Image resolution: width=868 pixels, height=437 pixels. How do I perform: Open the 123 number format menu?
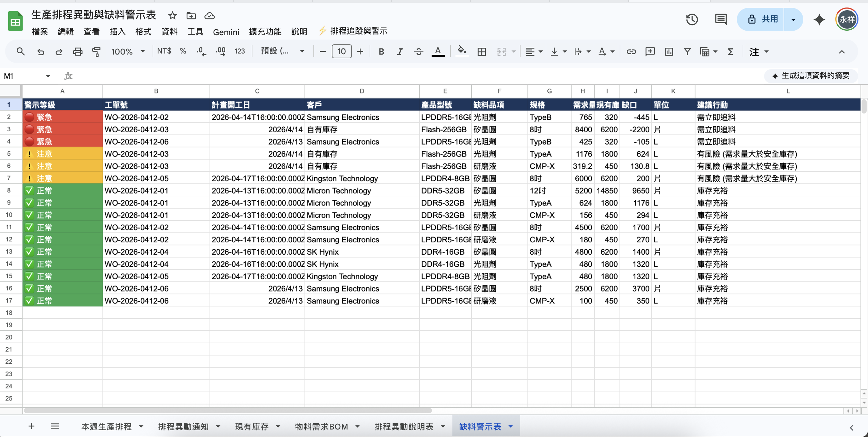[239, 51]
